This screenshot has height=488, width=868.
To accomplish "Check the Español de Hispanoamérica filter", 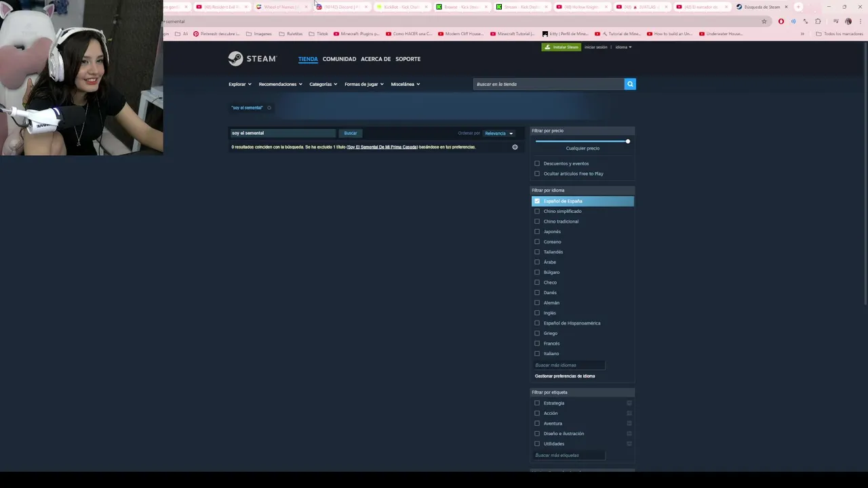I will coord(537,323).
